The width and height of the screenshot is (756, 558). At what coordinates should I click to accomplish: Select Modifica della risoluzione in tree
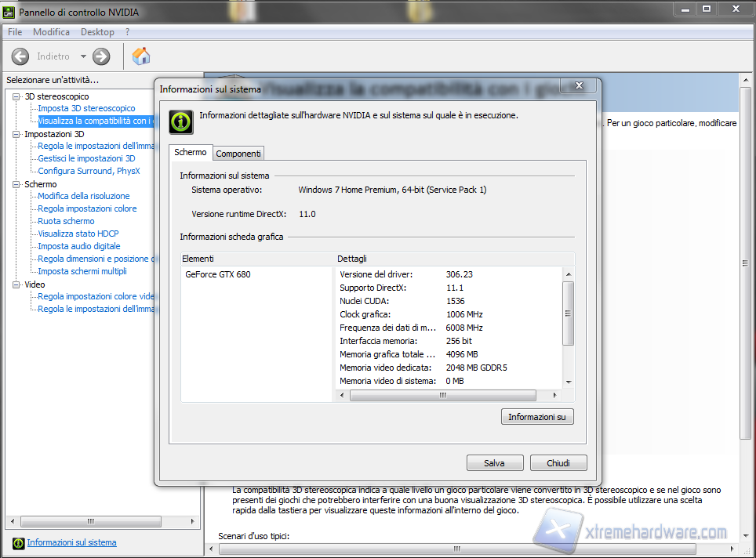point(84,196)
